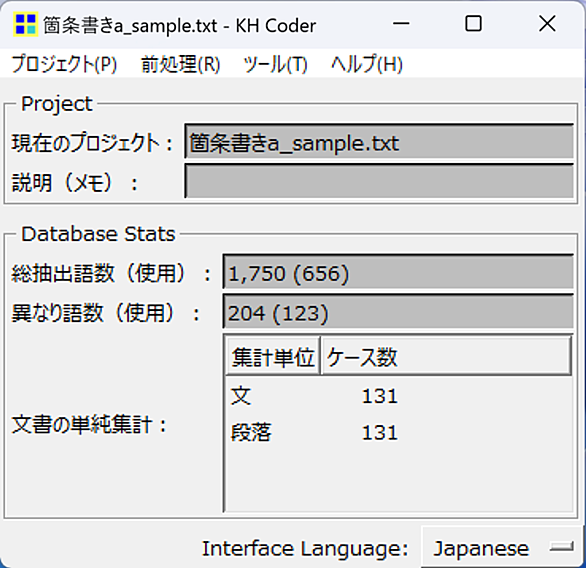586x568 pixels.
Task: Click the 現在のプロジェクト field showing 箇条書きa_sample.txt
Action: (x=379, y=142)
